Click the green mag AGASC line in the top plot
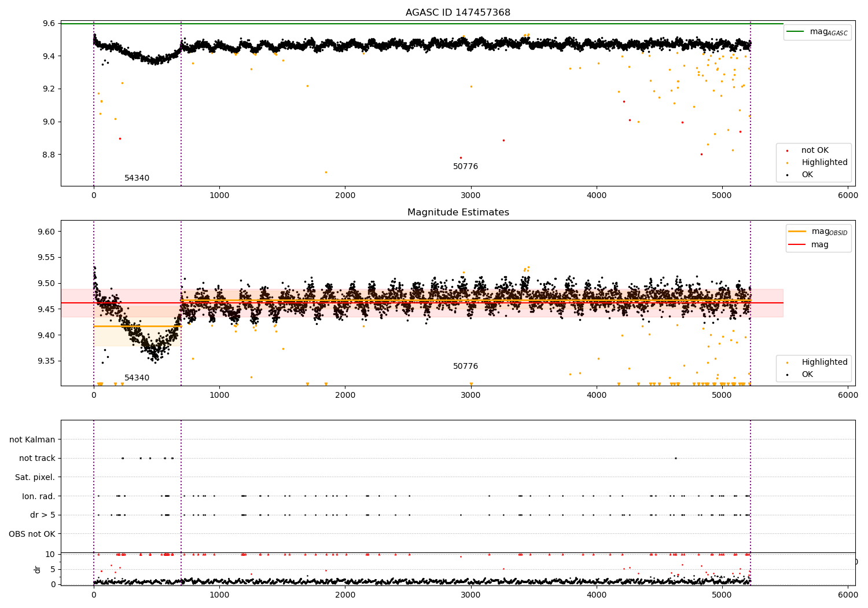Viewport: 868px width, 608px height. point(422,24)
